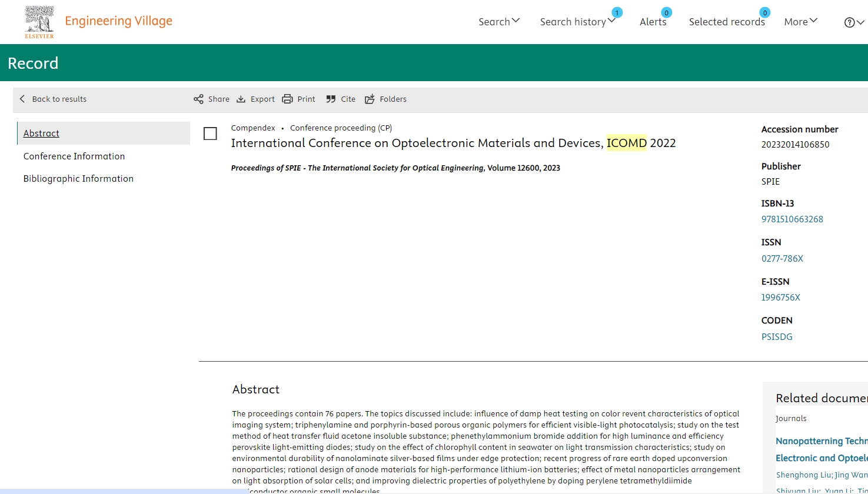The image size is (868, 494).
Task: Open the Engineering Village home link
Action: pyautogui.click(x=118, y=21)
